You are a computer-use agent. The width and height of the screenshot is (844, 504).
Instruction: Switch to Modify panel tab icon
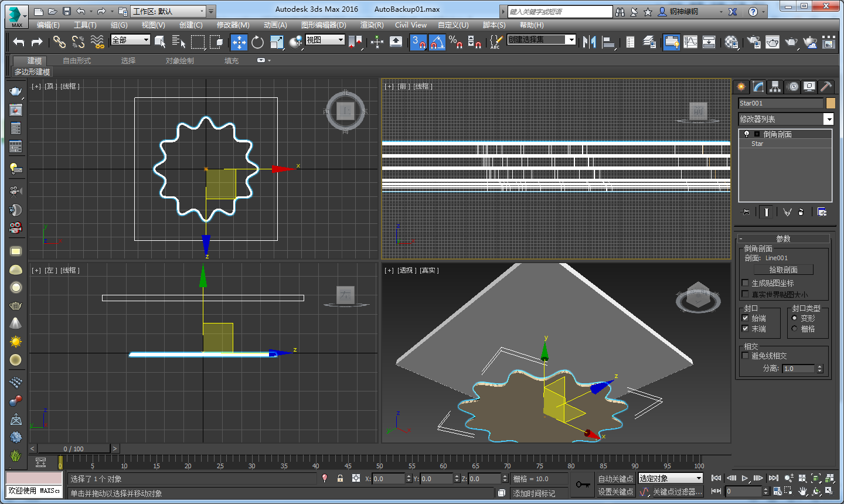(758, 87)
